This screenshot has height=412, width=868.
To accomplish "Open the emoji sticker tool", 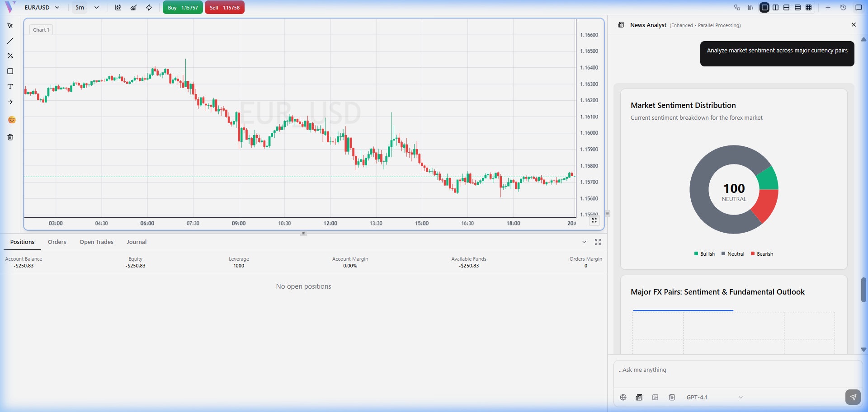I will pos(12,120).
